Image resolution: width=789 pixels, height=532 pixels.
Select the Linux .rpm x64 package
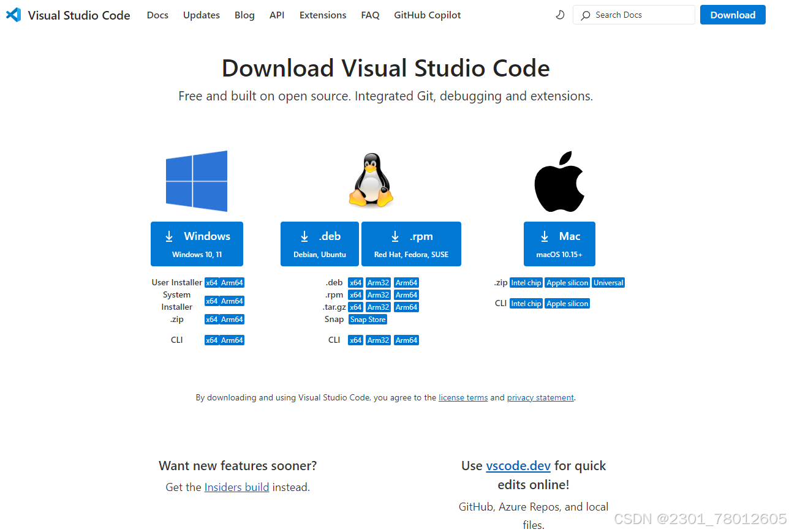point(356,295)
